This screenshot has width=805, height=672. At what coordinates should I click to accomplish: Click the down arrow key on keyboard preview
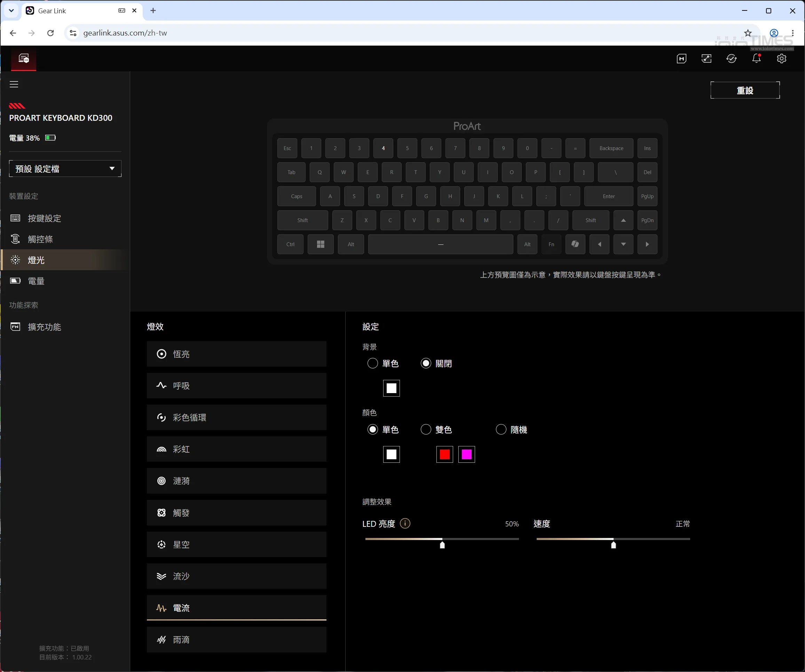[x=623, y=244]
